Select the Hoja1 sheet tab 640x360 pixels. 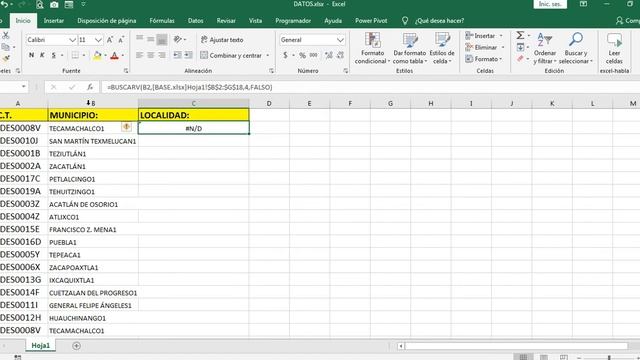coord(40,345)
